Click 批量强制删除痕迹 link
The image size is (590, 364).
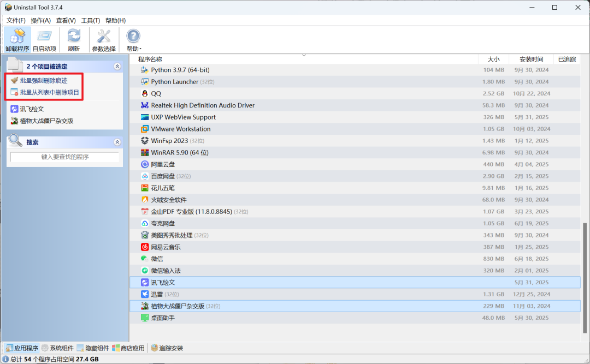(44, 80)
